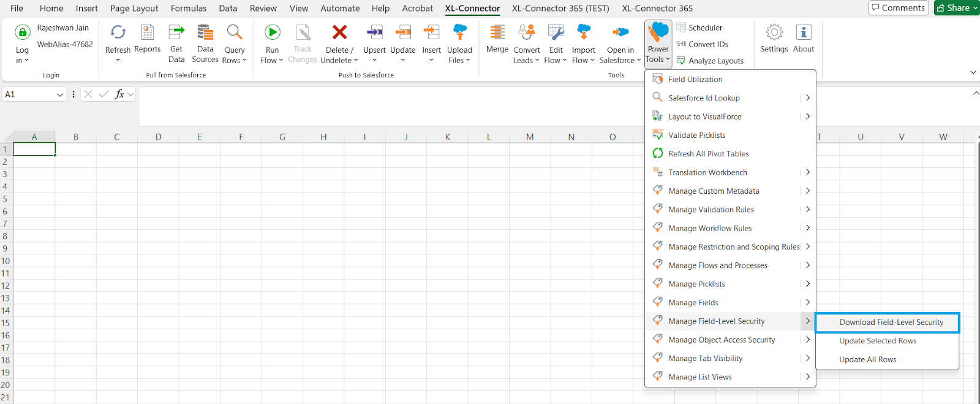Select Update All Rows option
The width and height of the screenshot is (980, 404).
click(887, 360)
